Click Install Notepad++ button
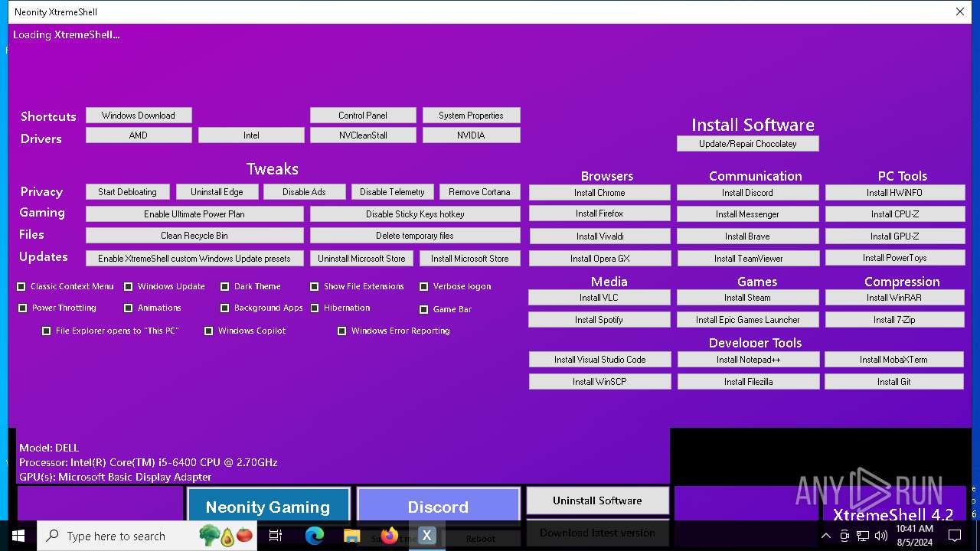The image size is (980, 551). coord(748,360)
